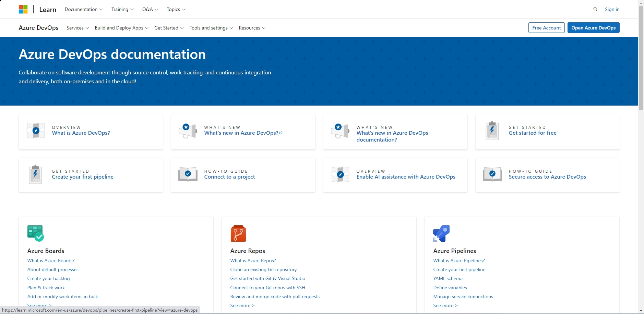
Task: Open the Training menu
Action: 122,9
